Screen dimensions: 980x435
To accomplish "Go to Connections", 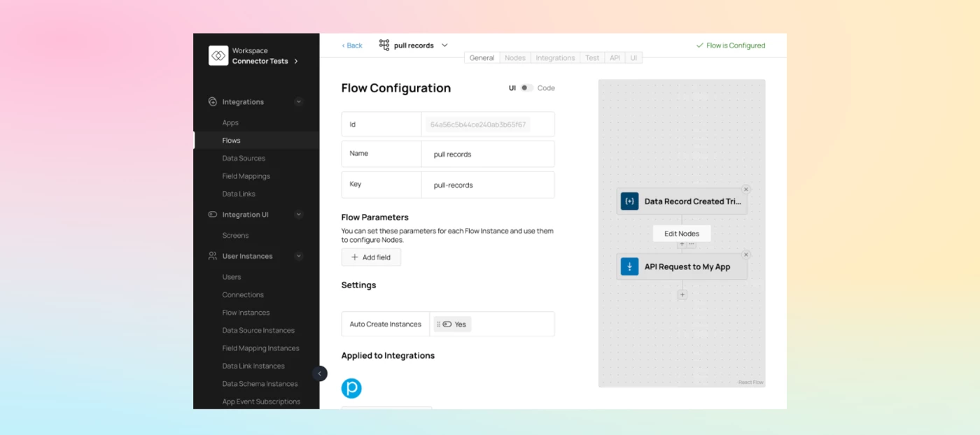I will pos(243,295).
